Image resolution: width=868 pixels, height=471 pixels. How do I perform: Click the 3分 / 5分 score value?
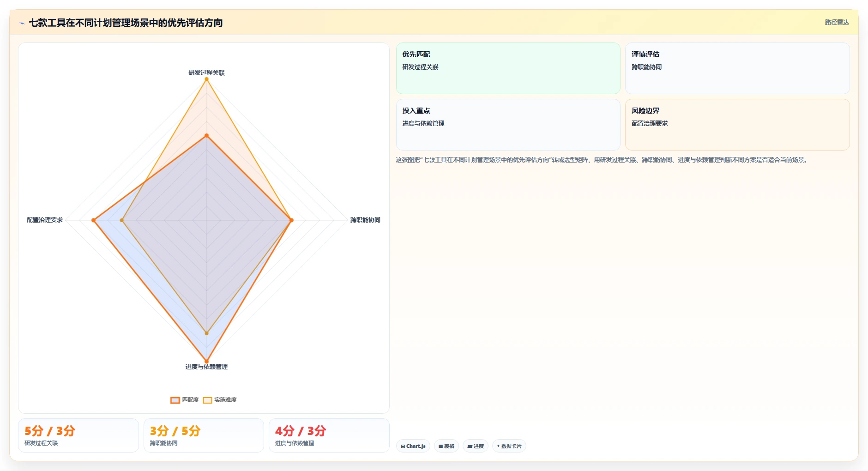click(175, 431)
